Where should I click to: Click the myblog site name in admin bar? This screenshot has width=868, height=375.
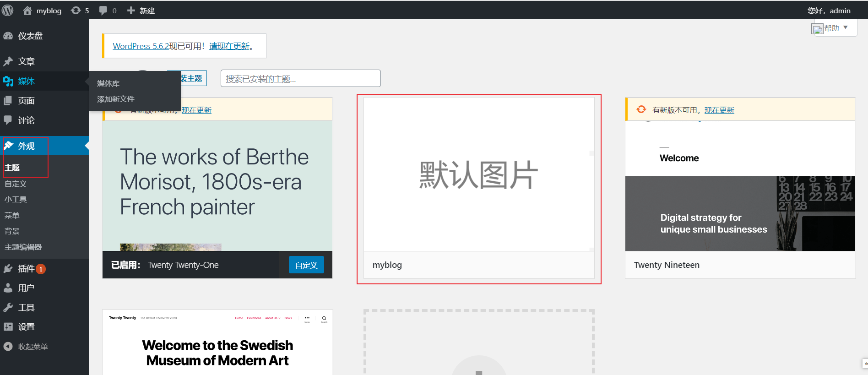click(49, 11)
